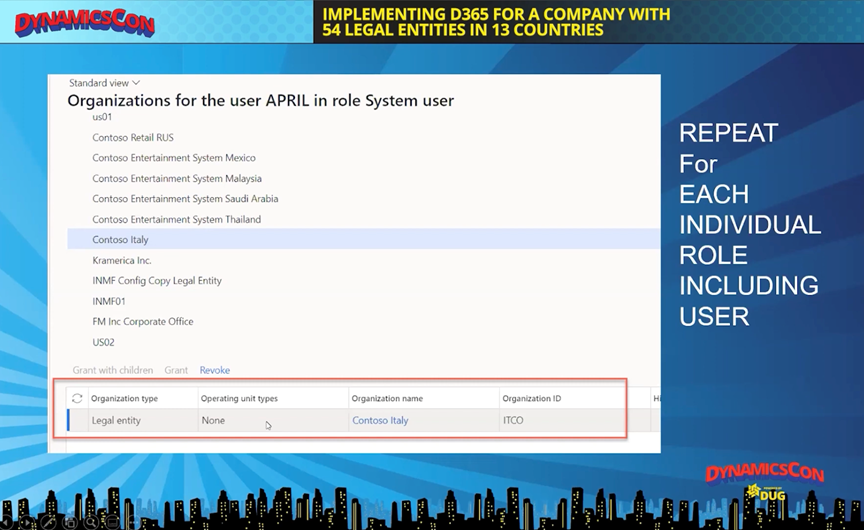Select Contoso Italy in the organization list
864x530 pixels.
coord(120,240)
